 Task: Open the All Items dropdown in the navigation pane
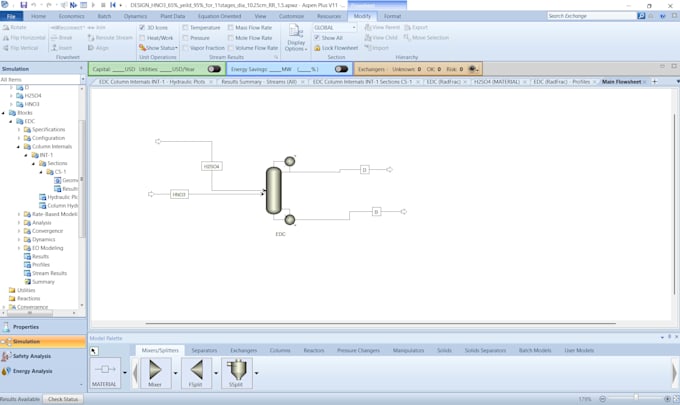pos(82,79)
